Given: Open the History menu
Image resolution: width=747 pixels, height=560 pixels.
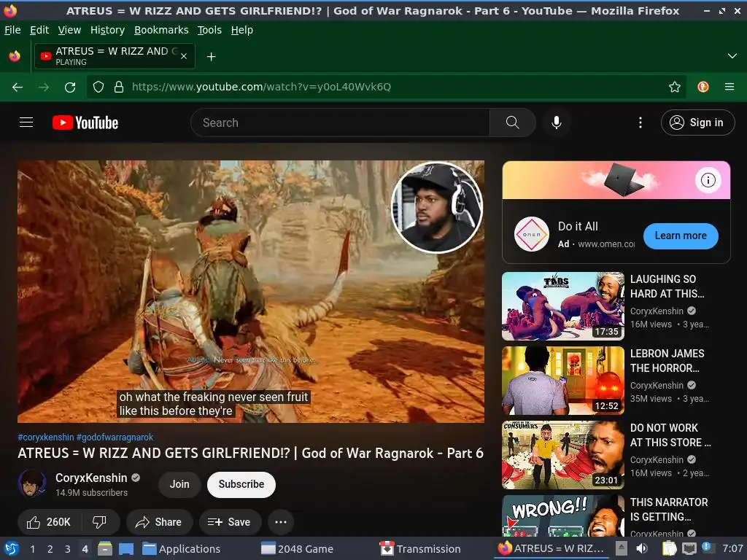Looking at the screenshot, I should tap(107, 30).
